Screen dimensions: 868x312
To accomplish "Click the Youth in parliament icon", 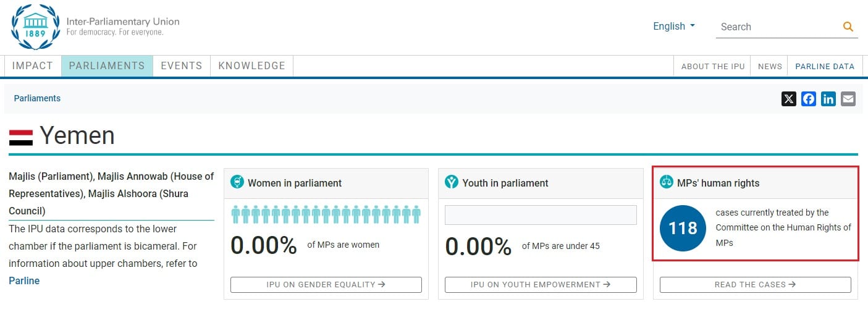I will (452, 182).
